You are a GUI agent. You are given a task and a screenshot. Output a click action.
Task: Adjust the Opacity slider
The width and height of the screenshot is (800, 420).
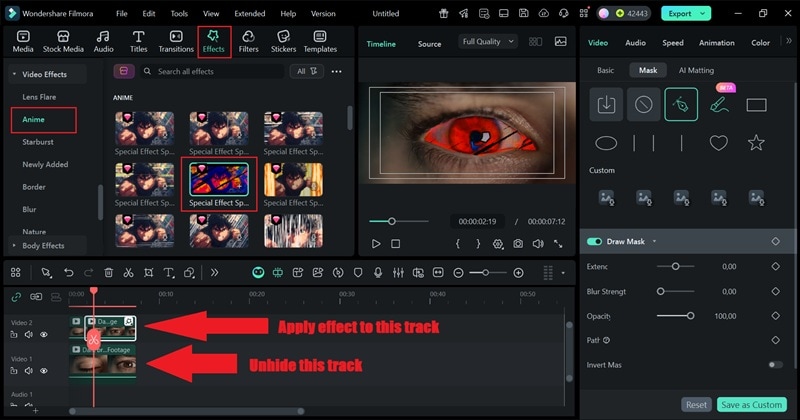pos(675,316)
